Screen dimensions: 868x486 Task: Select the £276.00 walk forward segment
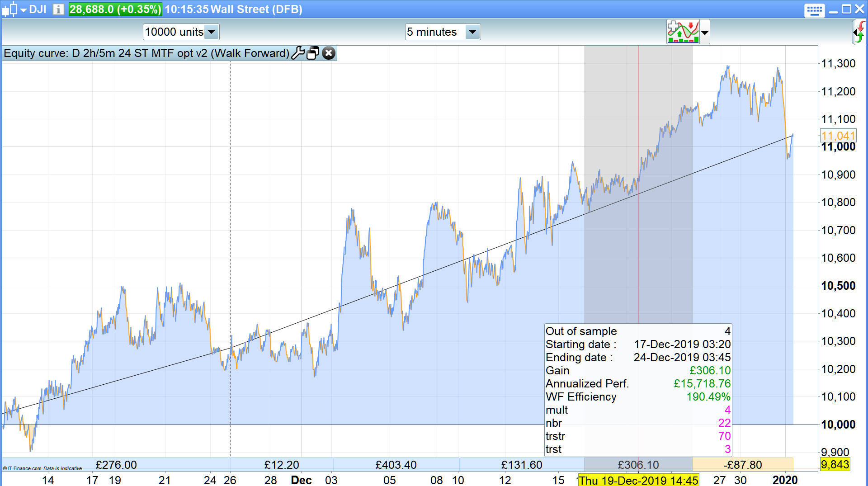point(116,465)
